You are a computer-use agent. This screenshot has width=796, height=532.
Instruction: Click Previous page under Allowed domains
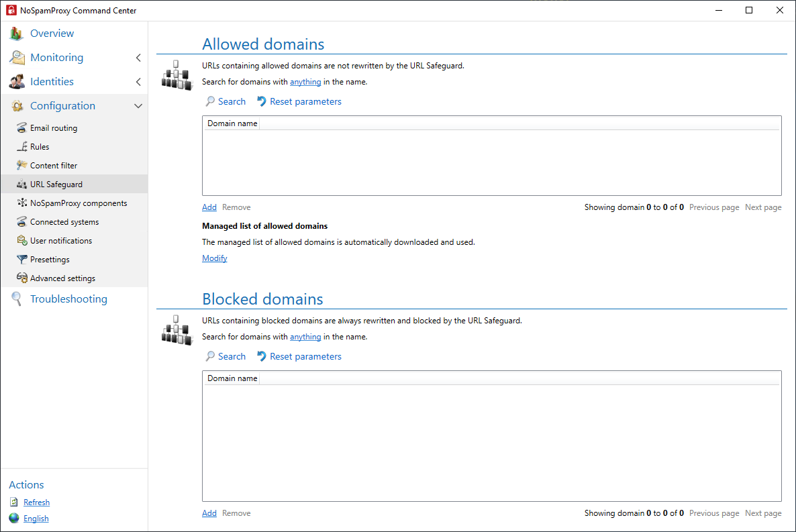tap(713, 207)
